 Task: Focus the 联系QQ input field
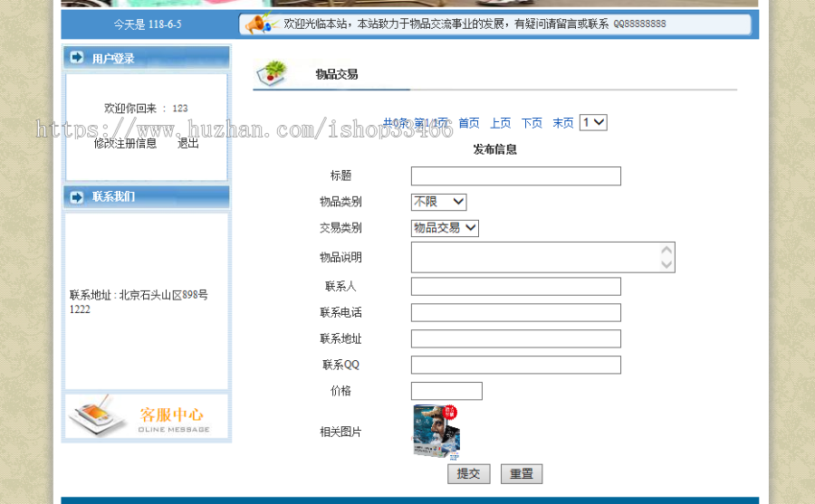pos(516,365)
